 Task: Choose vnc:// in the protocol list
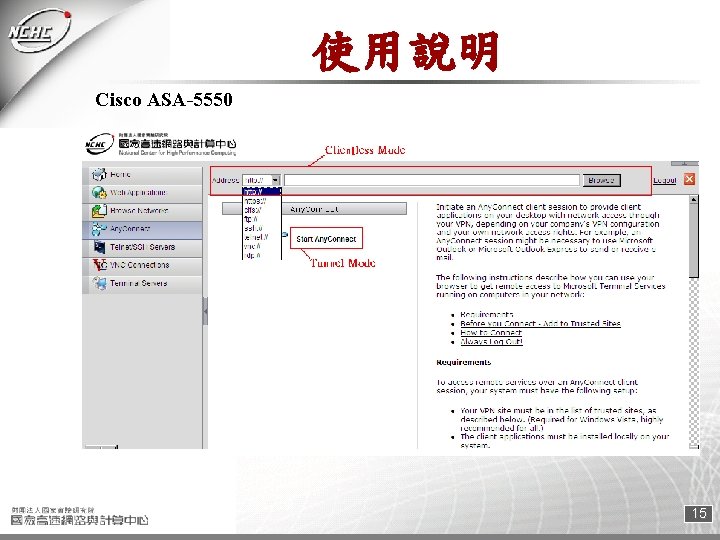coord(262,246)
